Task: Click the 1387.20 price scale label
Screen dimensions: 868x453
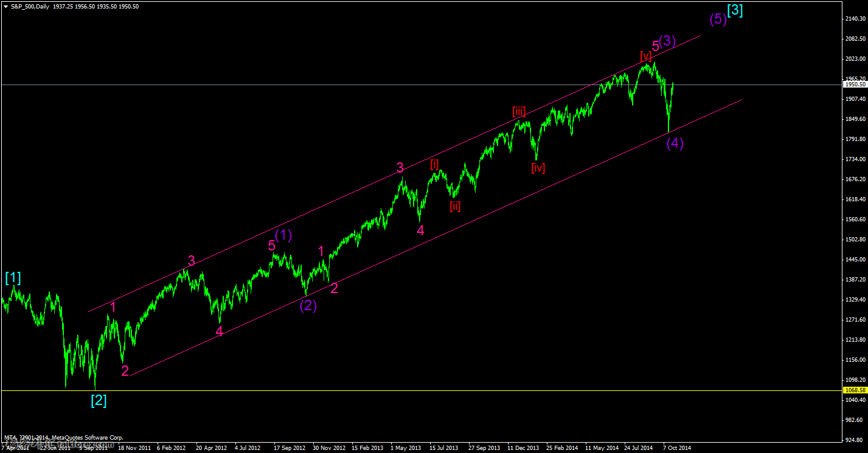Action: click(x=854, y=280)
